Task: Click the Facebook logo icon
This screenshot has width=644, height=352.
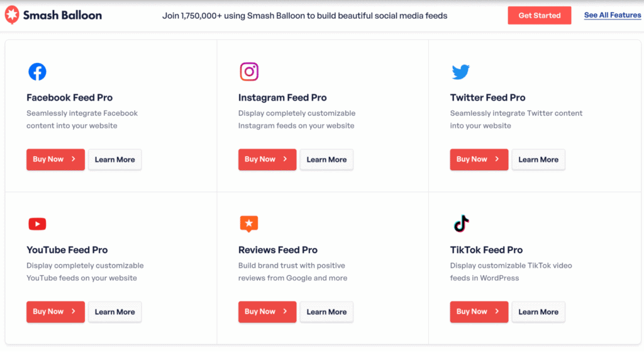Action: pos(37,72)
